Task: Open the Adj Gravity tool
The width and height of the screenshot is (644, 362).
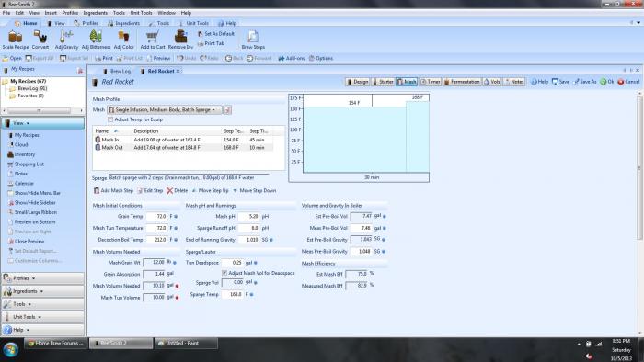Action: coord(66,40)
